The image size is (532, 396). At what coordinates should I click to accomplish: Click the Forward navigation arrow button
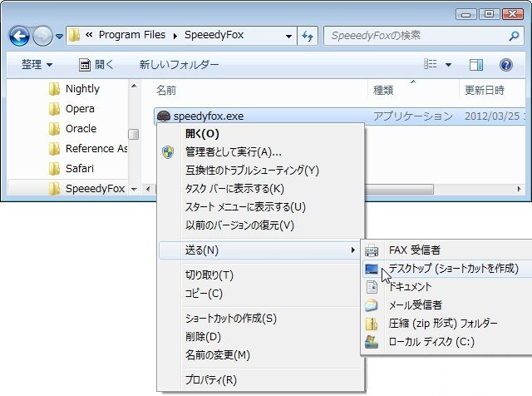coord(42,36)
